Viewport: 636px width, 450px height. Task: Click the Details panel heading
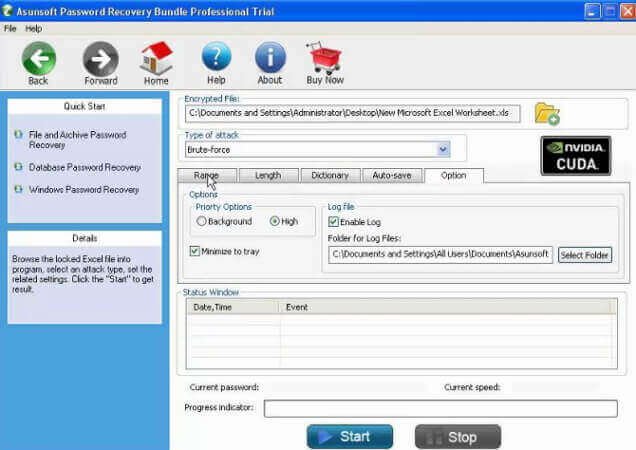click(x=84, y=238)
